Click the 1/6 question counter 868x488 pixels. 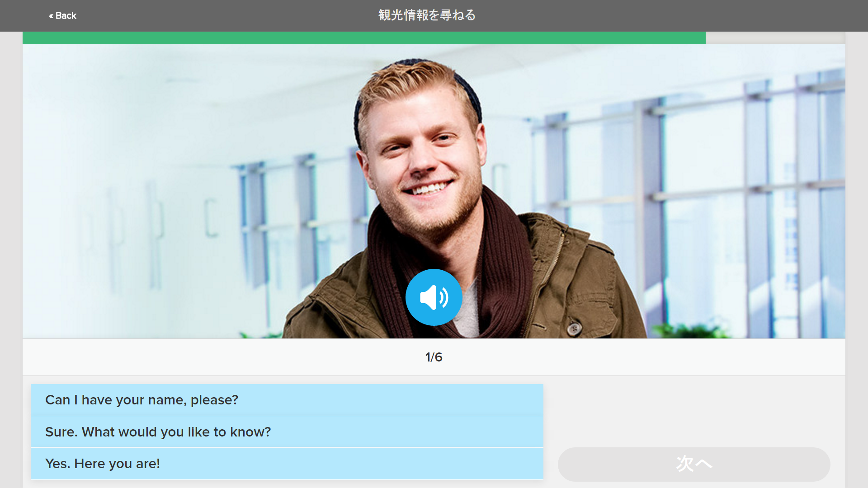pos(434,357)
